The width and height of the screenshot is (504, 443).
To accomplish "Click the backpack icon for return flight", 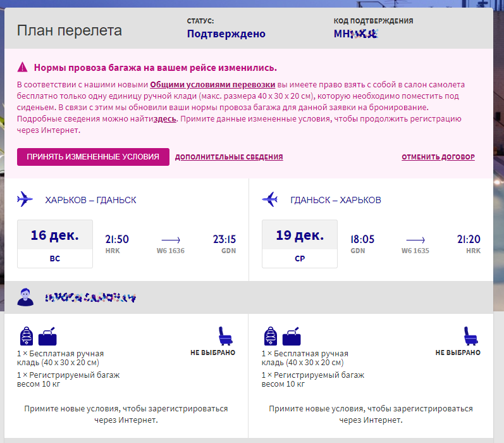I will click(271, 336).
